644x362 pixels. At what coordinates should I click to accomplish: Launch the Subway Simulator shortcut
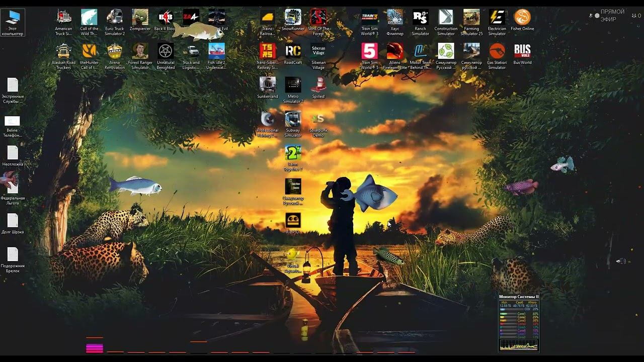pos(293,124)
